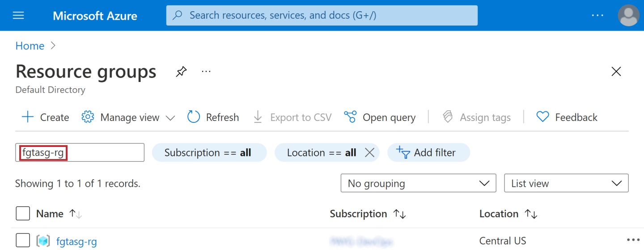Click the Add filter label
The image size is (644, 250).
[x=435, y=152]
